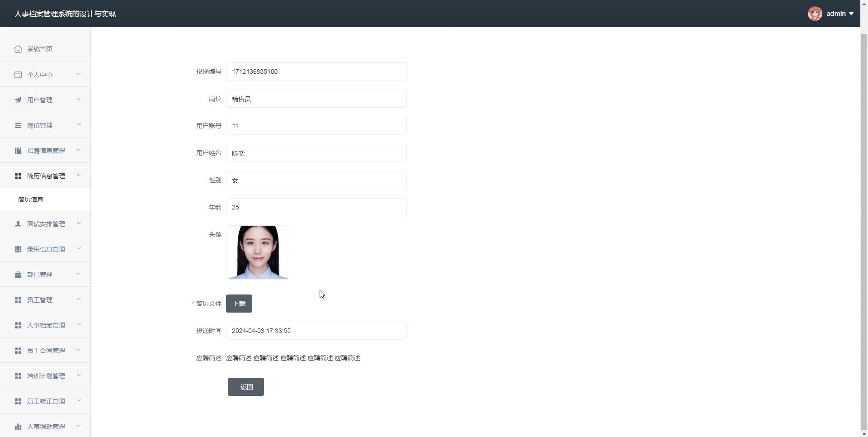Click the grid icon beside 培训计划管理
868x437 pixels.
(x=18, y=376)
